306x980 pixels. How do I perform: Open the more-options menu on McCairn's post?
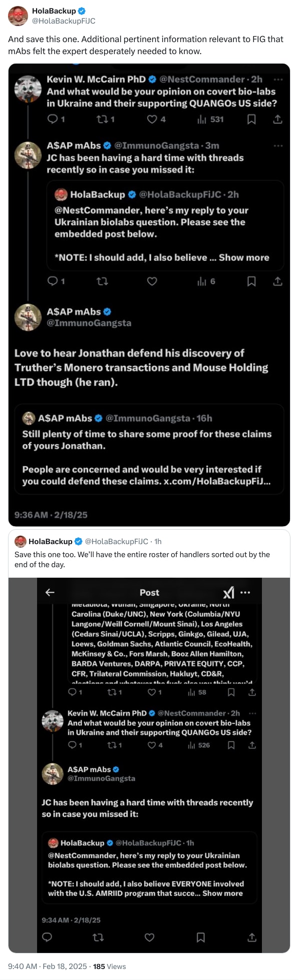point(278,79)
